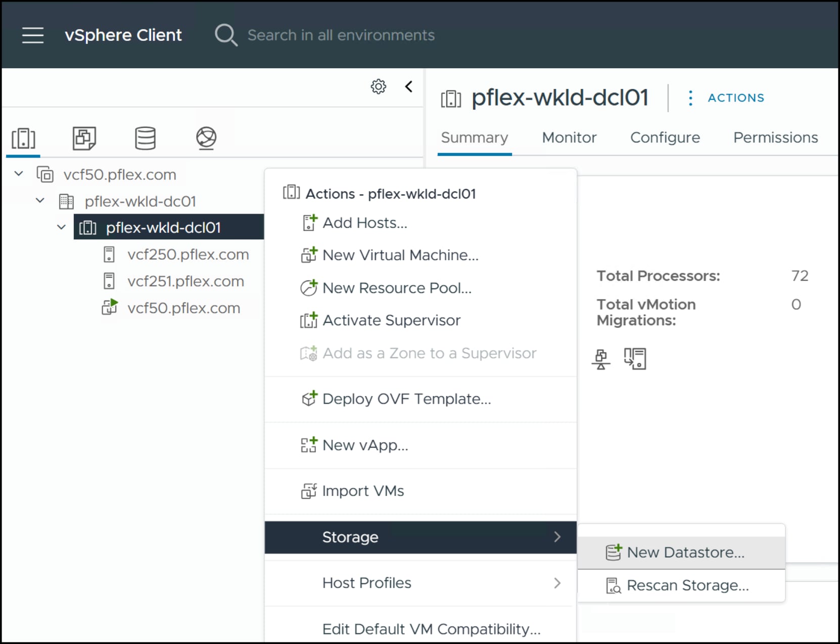Click the cluster icon beside the pflex-wkld-dcl01 title

pyautogui.click(x=451, y=98)
